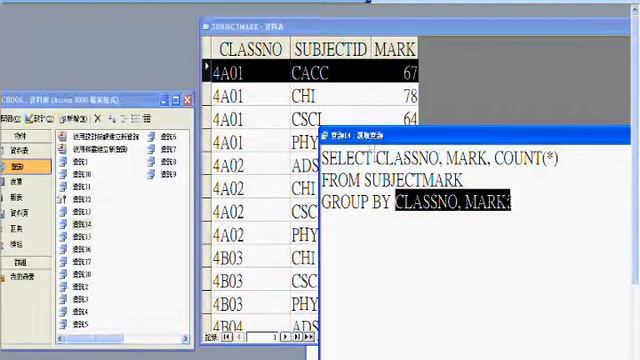The height and width of the screenshot is (360, 640).
Task: Create a new query using the wizard shortcut
Action: [x=93, y=149]
